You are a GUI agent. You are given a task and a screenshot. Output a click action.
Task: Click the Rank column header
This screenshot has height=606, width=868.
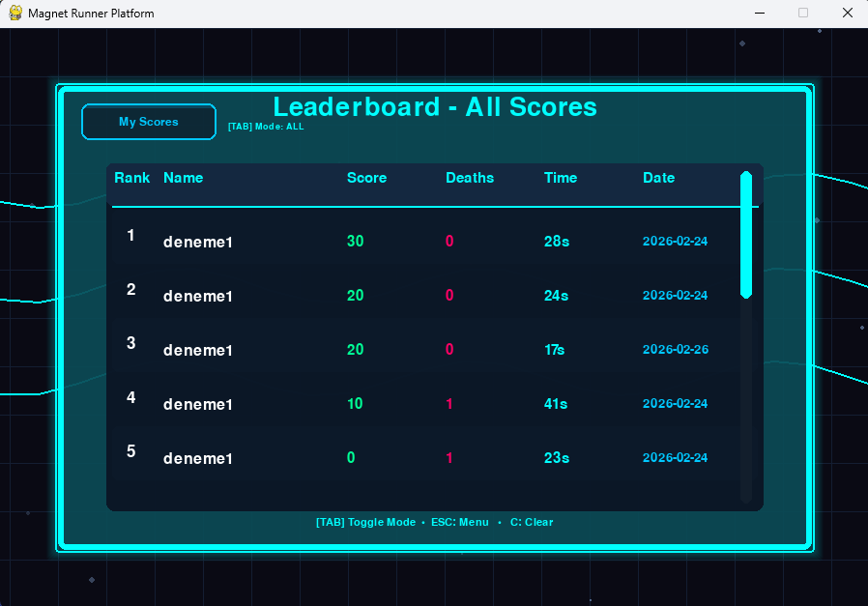pyautogui.click(x=132, y=178)
